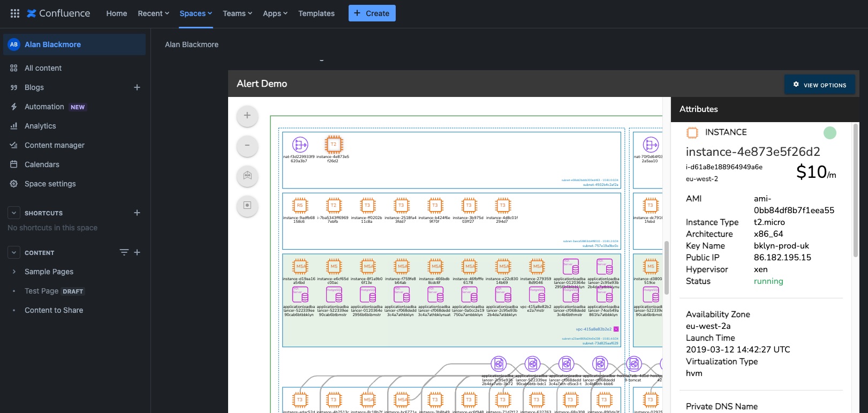Open the Recent dropdown menu
The width and height of the screenshot is (868, 413).
(x=154, y=13)
